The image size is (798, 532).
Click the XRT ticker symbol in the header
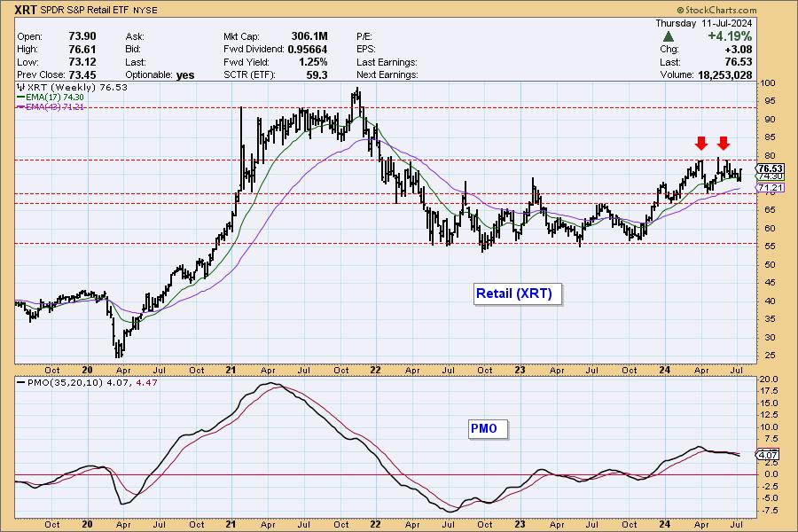point(26,10)
